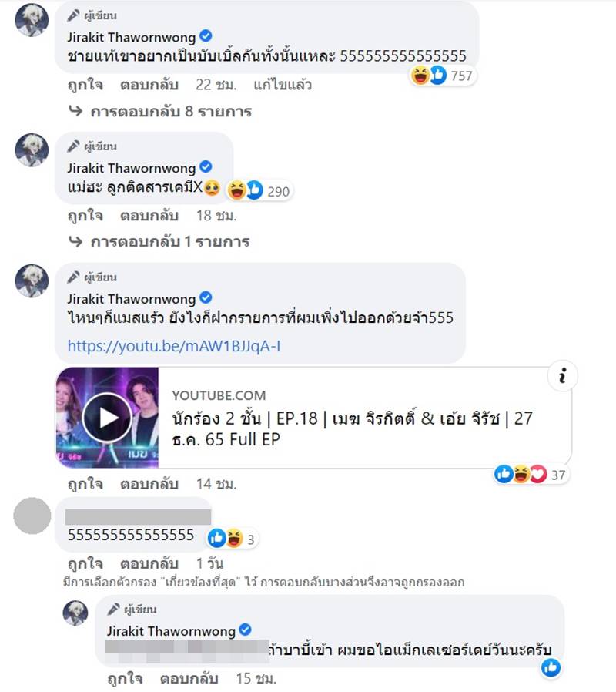Click the like reaction icon on last reply

(x=551, y=667)
